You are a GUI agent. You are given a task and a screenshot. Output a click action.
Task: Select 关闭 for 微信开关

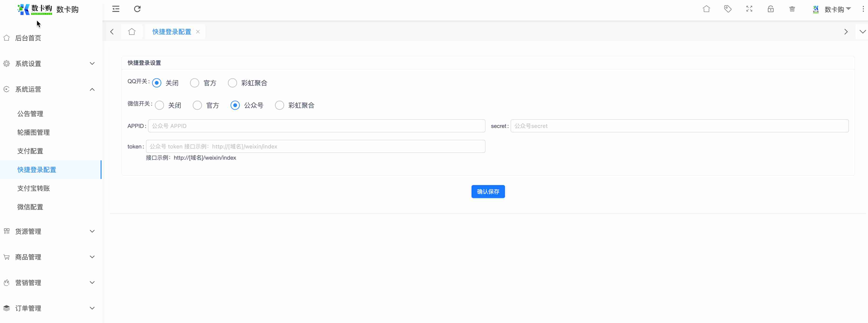coord(160,106)
